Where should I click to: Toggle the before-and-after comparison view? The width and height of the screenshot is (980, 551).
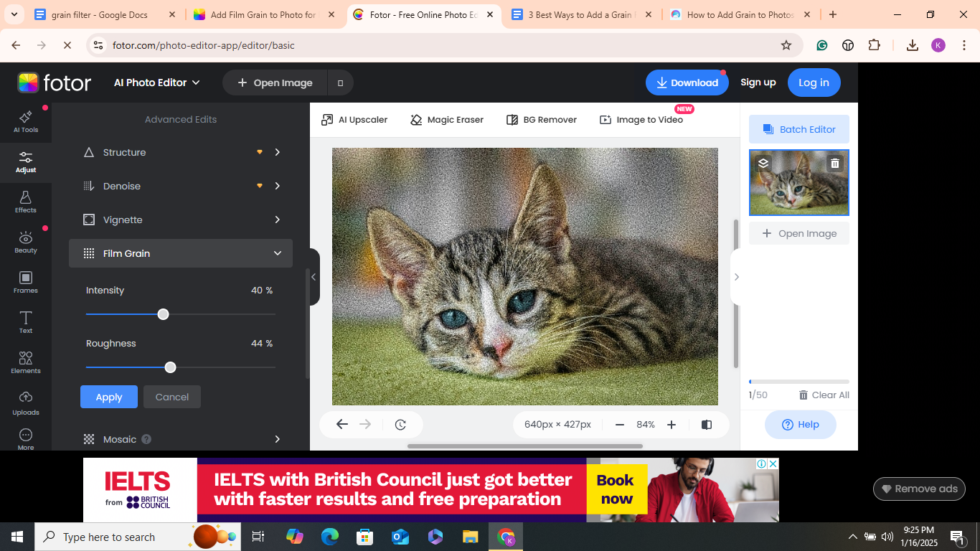[x=706, y=424]
